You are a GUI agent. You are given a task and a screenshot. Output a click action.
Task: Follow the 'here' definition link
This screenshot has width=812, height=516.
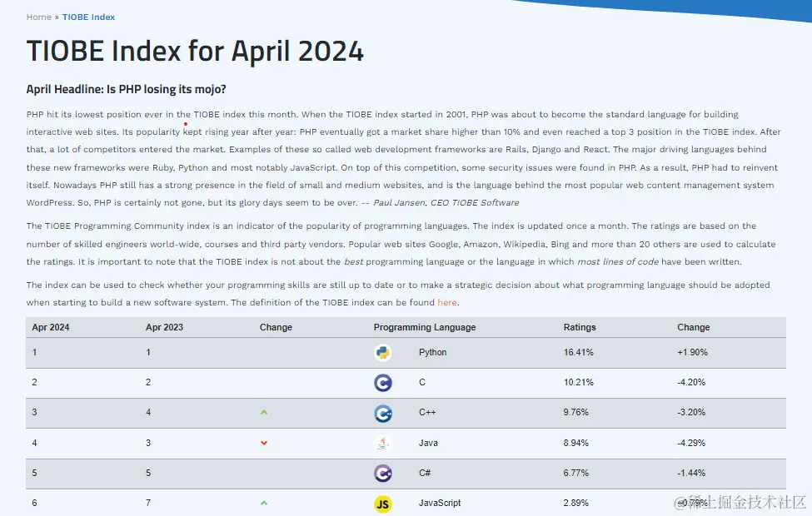coord(447,303)
